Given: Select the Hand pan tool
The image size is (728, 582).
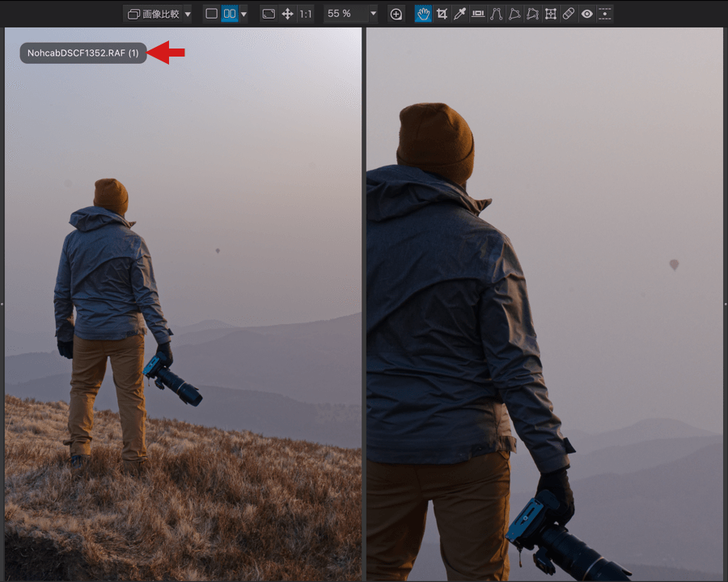Looking at the screenshot, I should pyautogui.click(x=423, y=14).
